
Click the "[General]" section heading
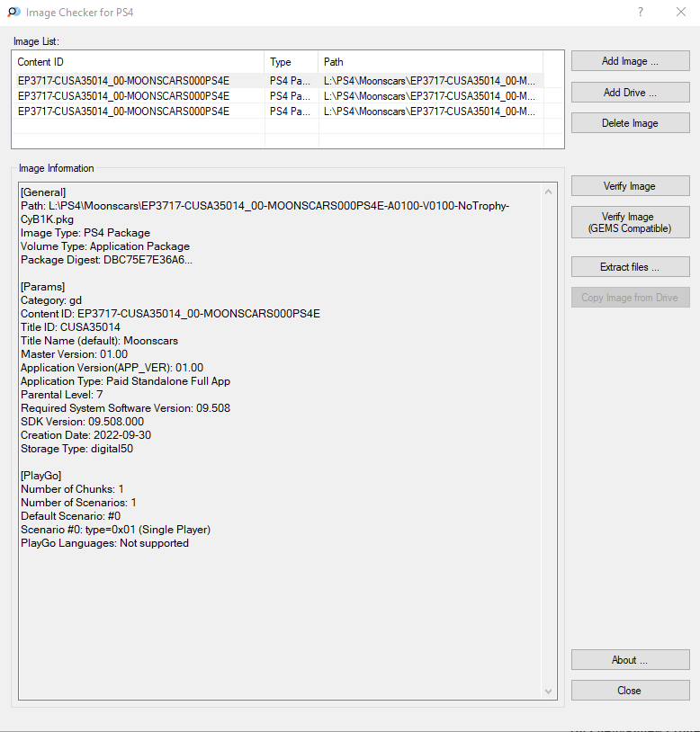tap(43, 192)
